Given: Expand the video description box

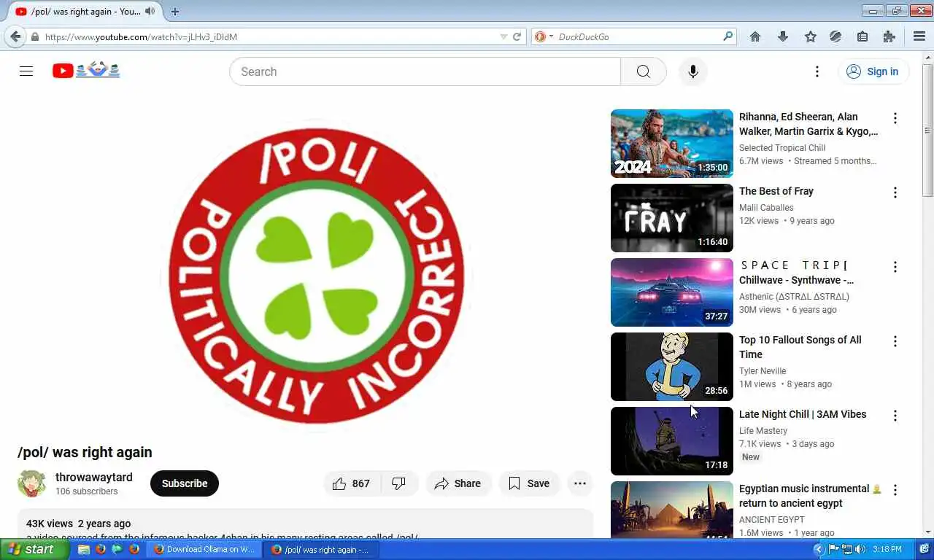Looking at the screenshot, I should [305, 524].
